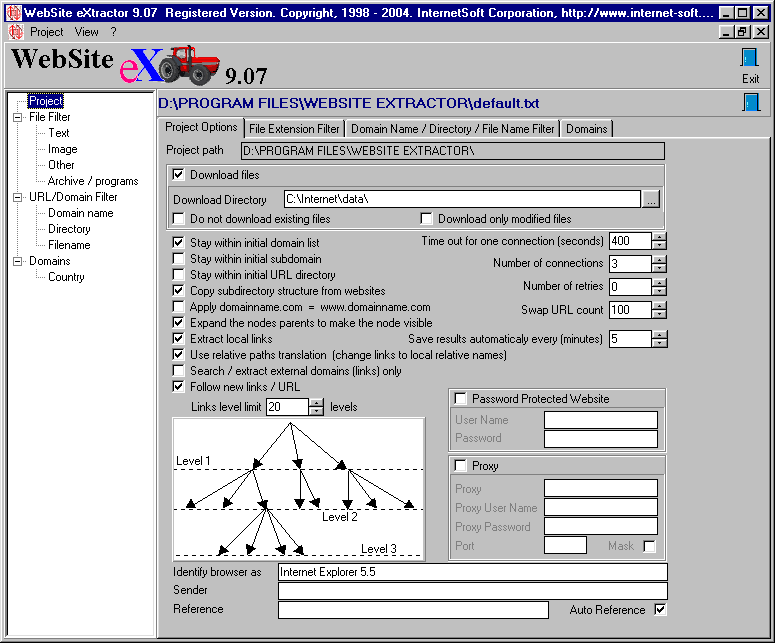Click the Identify browser as field
775x643 pixels.
[x=473, y=572]
